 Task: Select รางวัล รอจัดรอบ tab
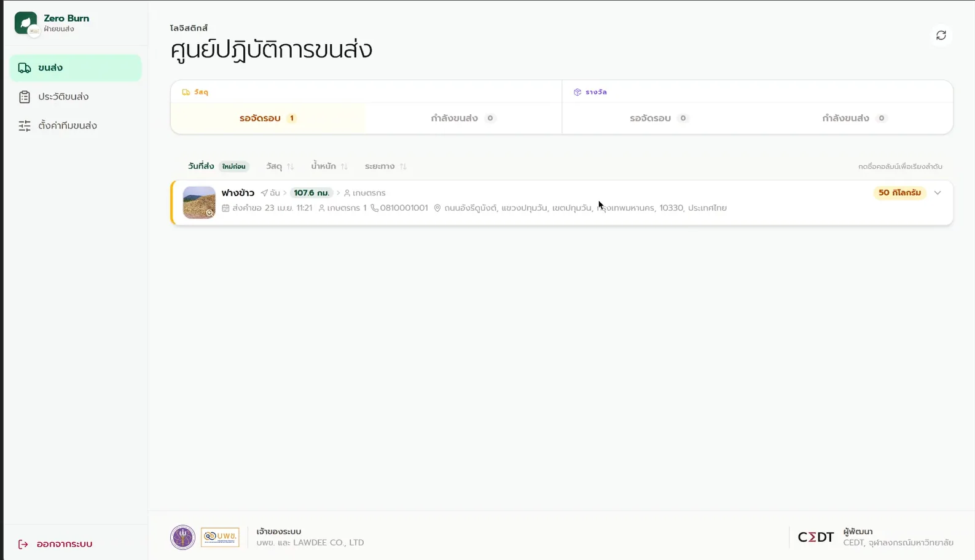click(x=659, y=118)
